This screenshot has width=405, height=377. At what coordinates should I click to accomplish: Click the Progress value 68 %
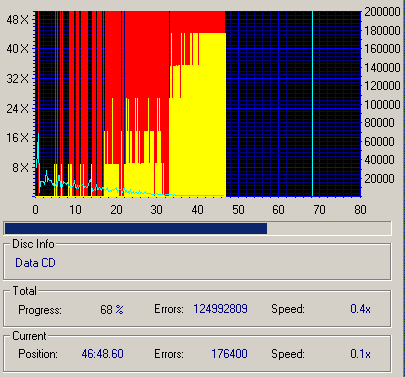coord(112,310)
